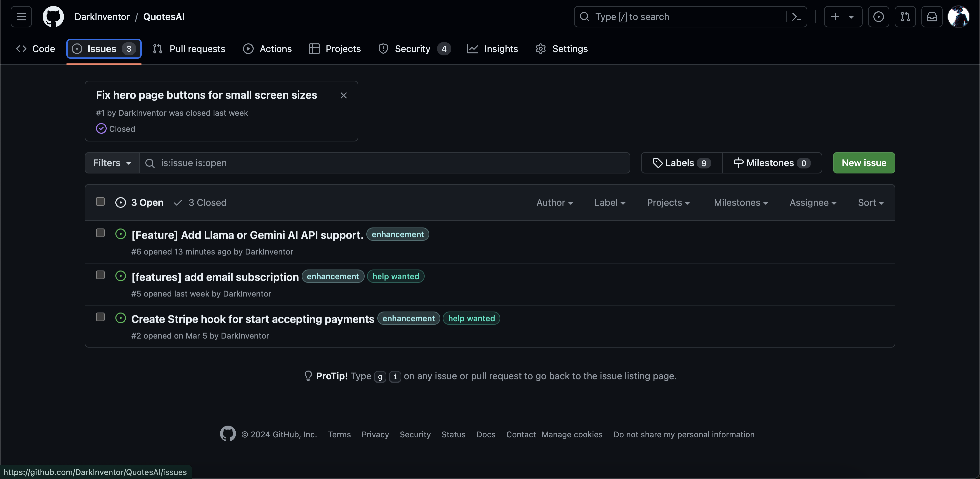The image size is (980, 479).
Task: Switch to the Actions tab
Action: click(267, 49)
